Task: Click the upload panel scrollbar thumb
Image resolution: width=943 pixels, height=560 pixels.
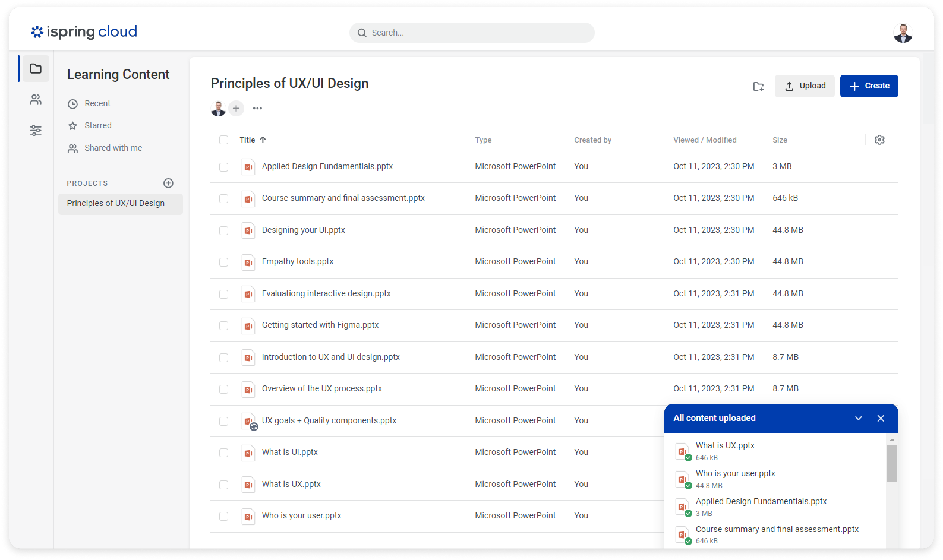Action: [892, 463]
